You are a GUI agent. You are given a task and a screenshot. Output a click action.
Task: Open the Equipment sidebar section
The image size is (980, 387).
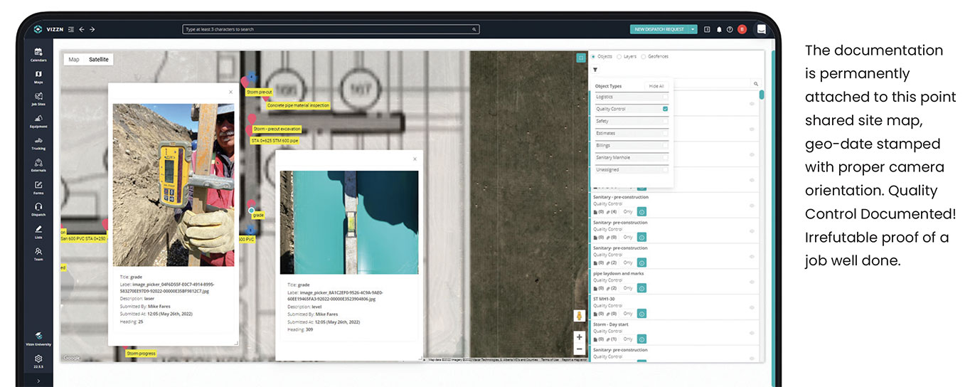coord(38,121)
